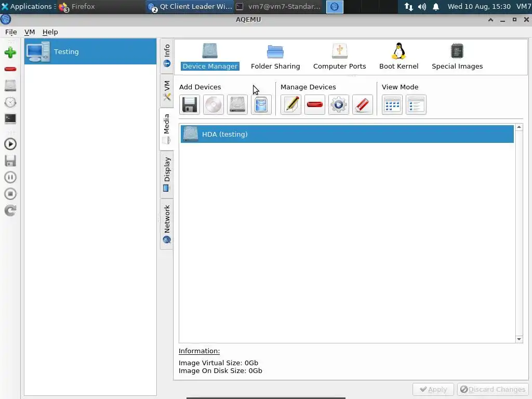Switch to the vm7 terminal in the taskbar
532x399 pixels.
[x=278, y=6]
